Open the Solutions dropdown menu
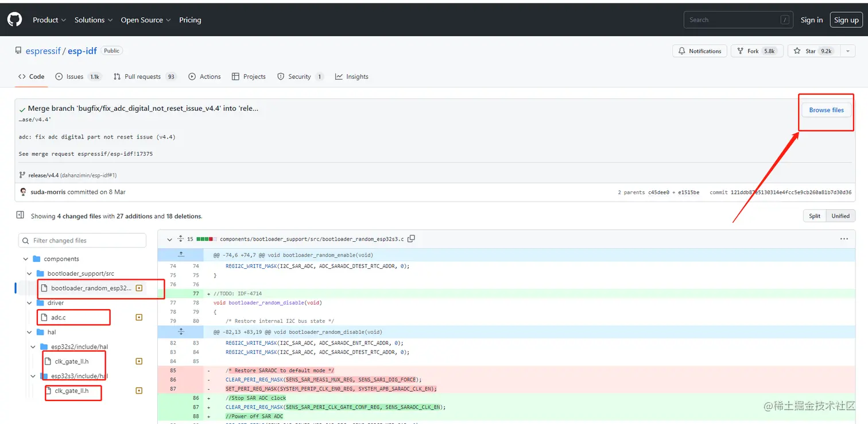This screenshot has width=868, height=424. 94,20
